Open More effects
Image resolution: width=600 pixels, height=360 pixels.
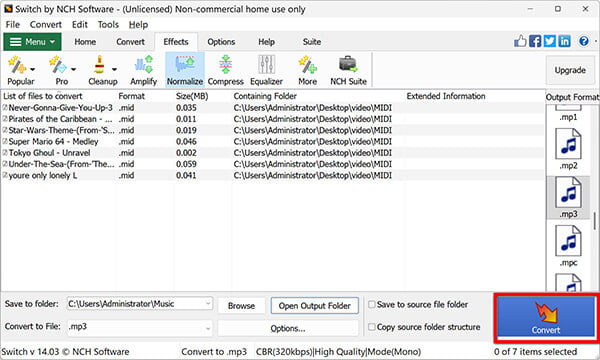click(308, 70)
